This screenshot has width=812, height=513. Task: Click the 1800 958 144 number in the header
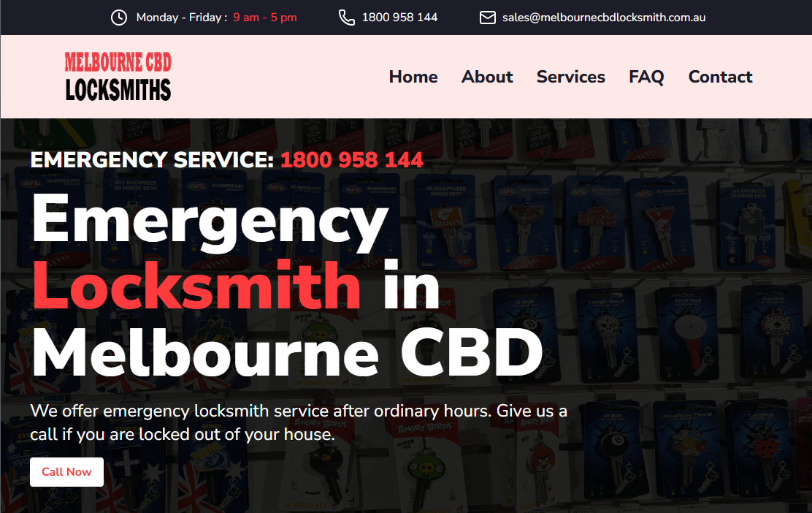pyautogui.click(x=399, y=17)
